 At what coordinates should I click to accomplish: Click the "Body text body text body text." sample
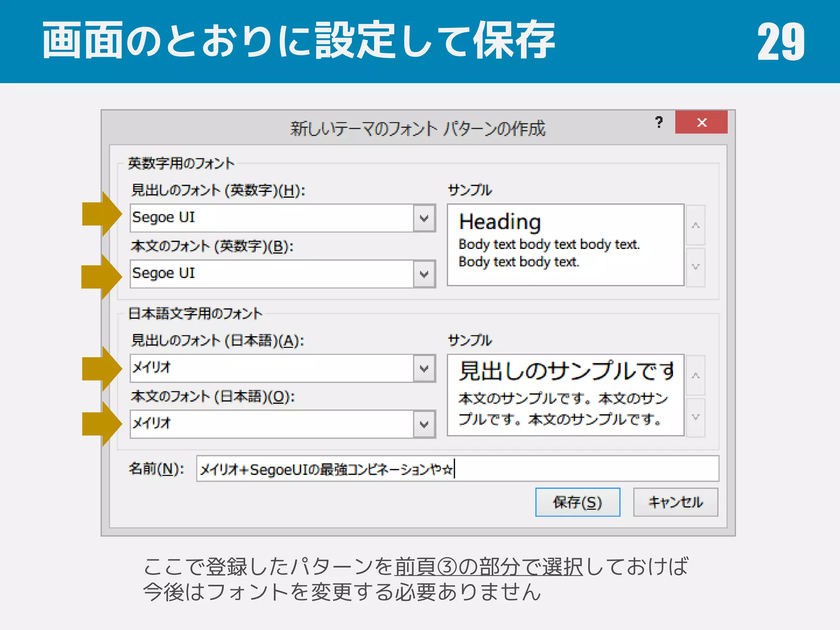(549, 244)
